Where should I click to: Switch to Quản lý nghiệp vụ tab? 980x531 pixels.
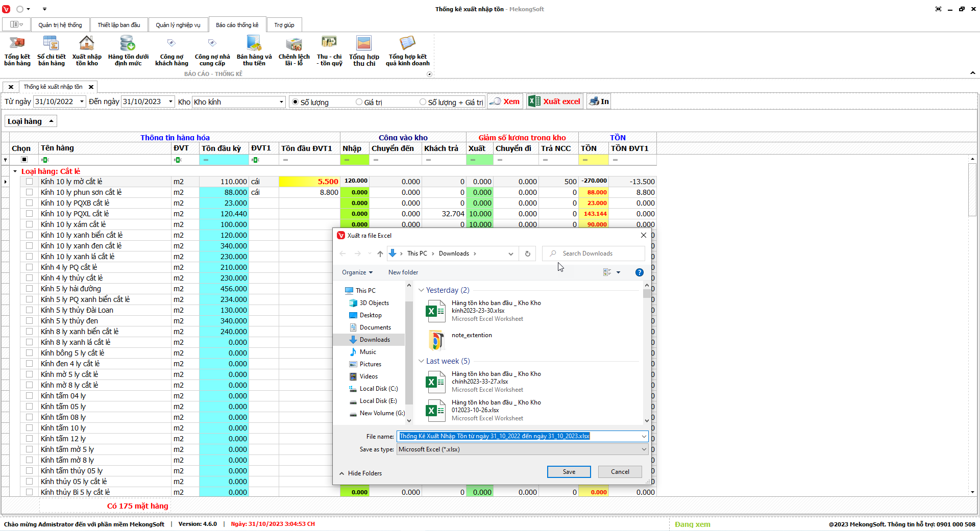tap(178, 25)
